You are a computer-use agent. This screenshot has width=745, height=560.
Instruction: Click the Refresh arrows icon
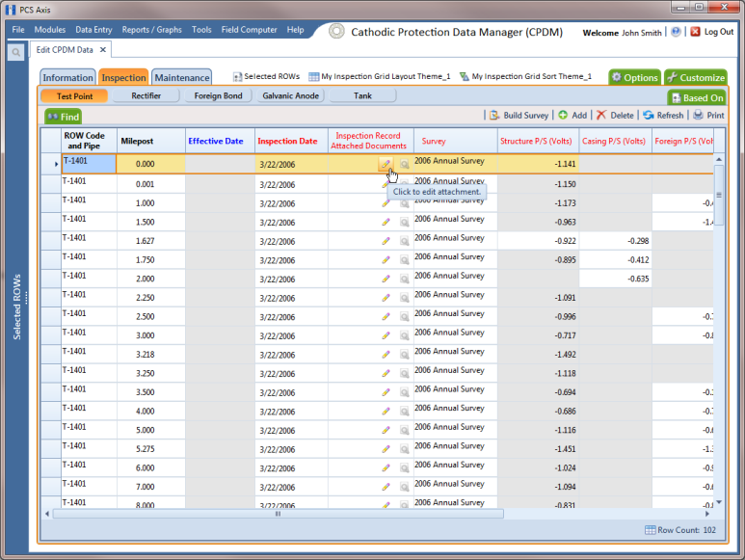pyautogui.click(x=649, y=115)
